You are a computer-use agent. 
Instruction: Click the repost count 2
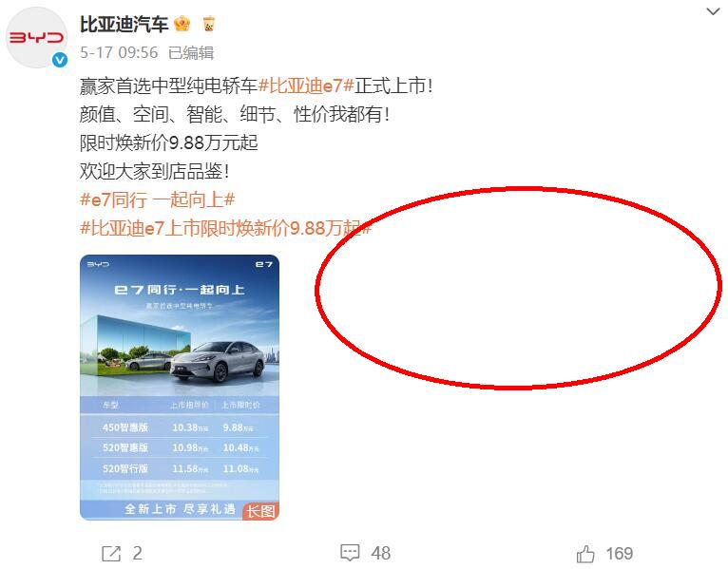tap(138, 553)
